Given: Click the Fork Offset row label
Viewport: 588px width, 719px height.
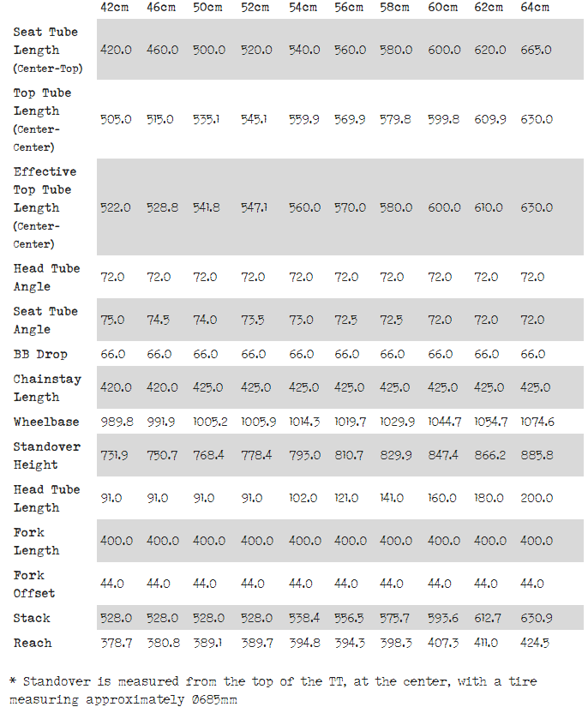Looking at the screenshot, I should pyautogui.click(x=34, y=584).
